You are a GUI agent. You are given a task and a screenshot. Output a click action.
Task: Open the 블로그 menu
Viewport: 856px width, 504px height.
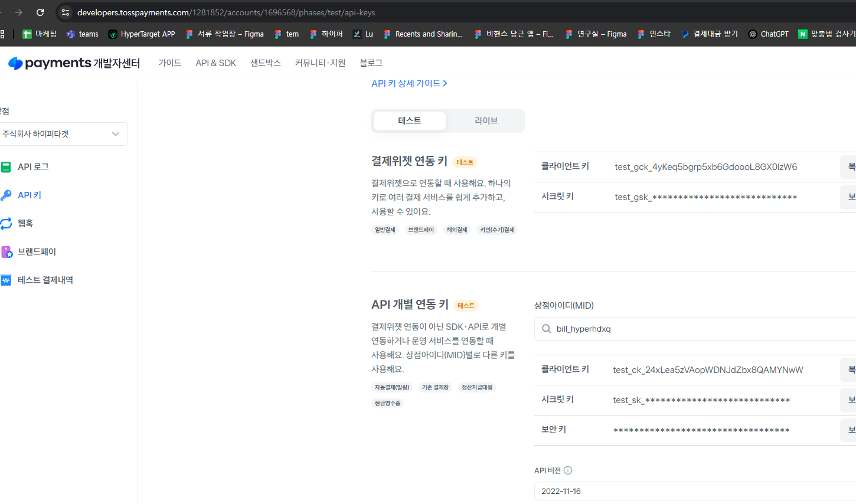(x=371, y=63)
